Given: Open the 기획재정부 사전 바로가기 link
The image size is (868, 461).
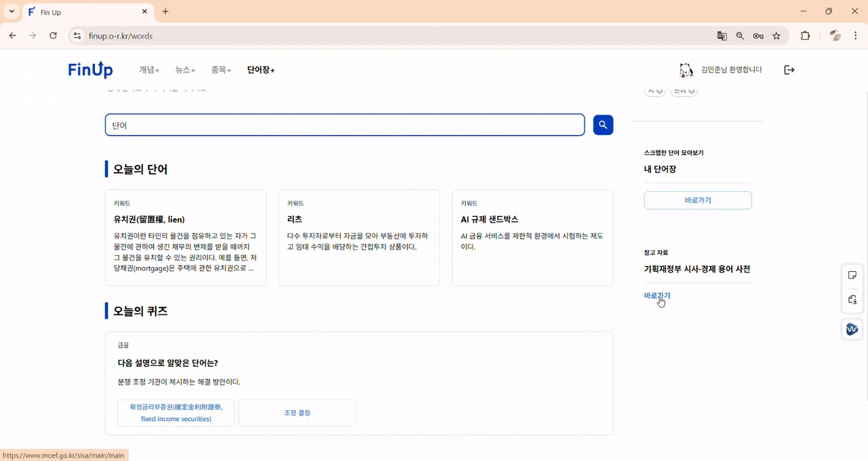Looking at the screenshot, I should (x=656, y=296).
